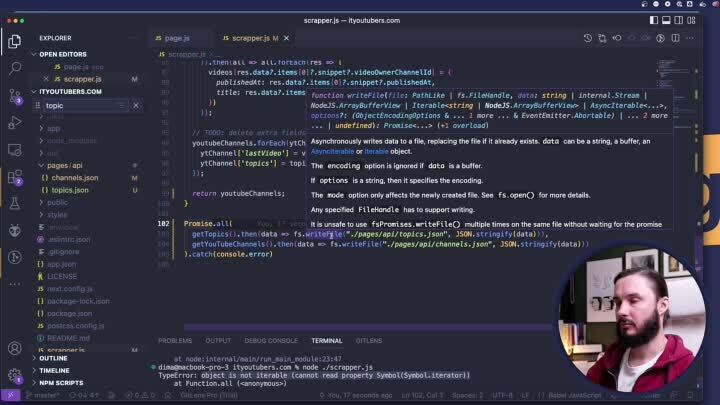Open Remote Explorer view icon
Screen dimensions: 720x405
tap(15, 150)
